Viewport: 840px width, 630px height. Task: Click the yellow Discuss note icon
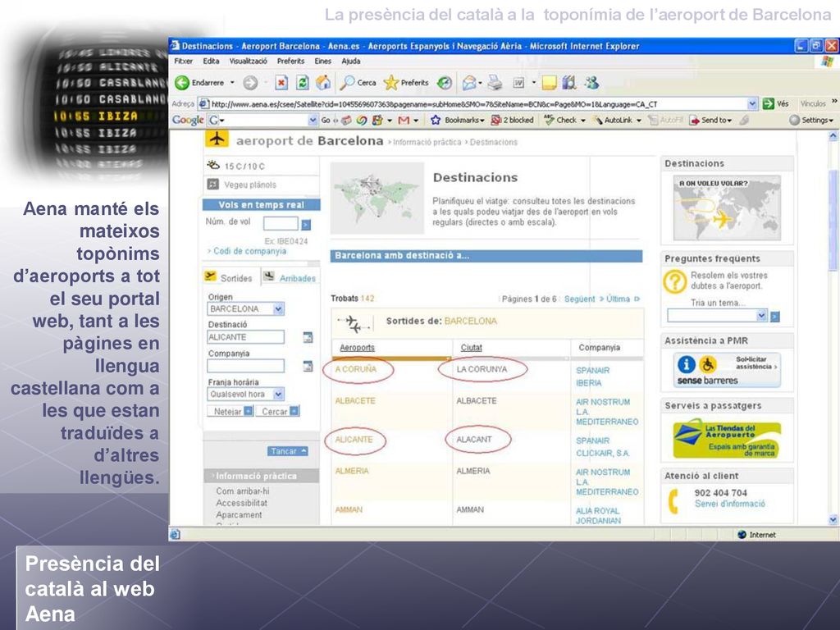click(x=549, y=83)
